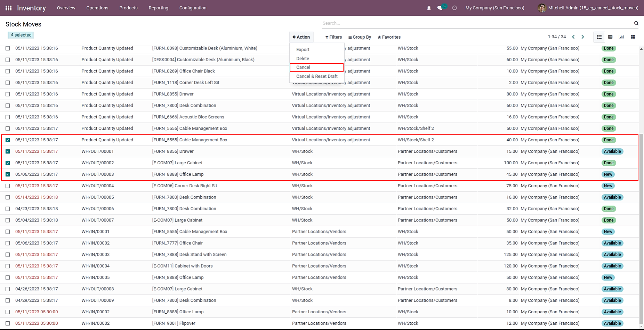This screenshot has width=644, height=330.
Task: Expand the Filters dropdown
Action: [333, 37]
